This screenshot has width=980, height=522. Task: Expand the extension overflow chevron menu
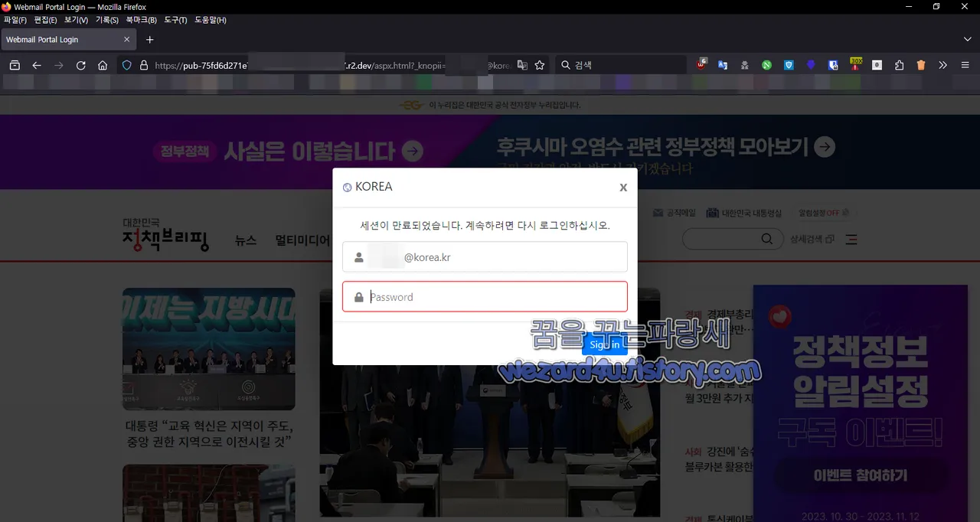(942, 65)
